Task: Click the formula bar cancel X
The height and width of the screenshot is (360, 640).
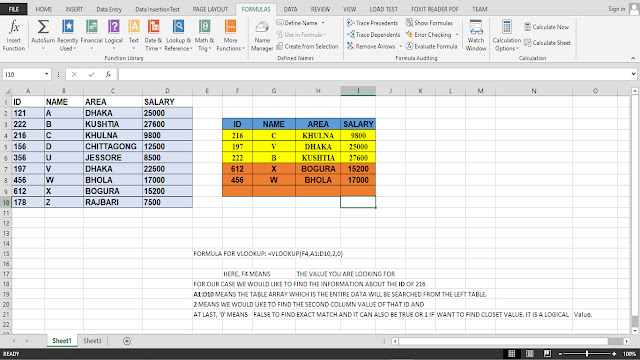Action: point(74,74)
